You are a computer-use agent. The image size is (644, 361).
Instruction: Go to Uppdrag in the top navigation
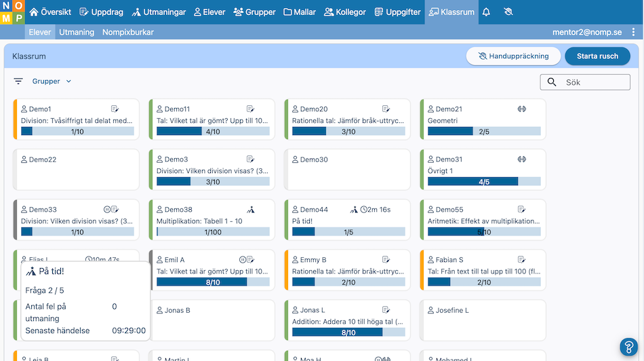(102, 12)
